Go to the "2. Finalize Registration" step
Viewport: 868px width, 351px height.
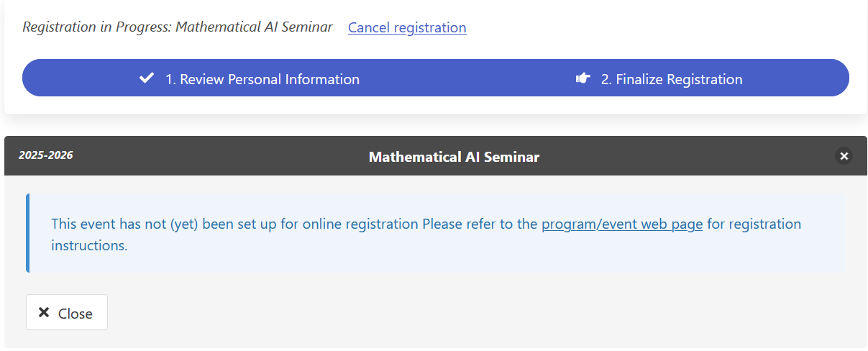(671, 79)
